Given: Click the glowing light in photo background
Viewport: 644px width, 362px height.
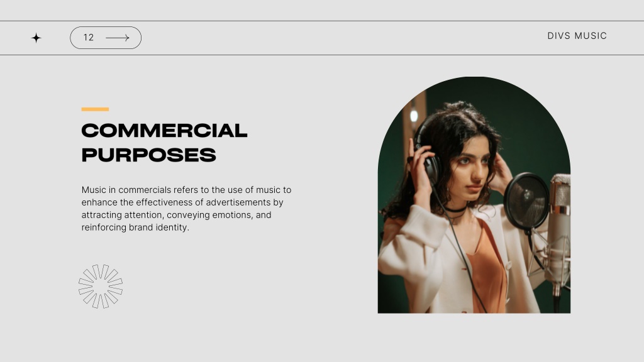Looking at the screenshot, I should (x=414, y=116).
